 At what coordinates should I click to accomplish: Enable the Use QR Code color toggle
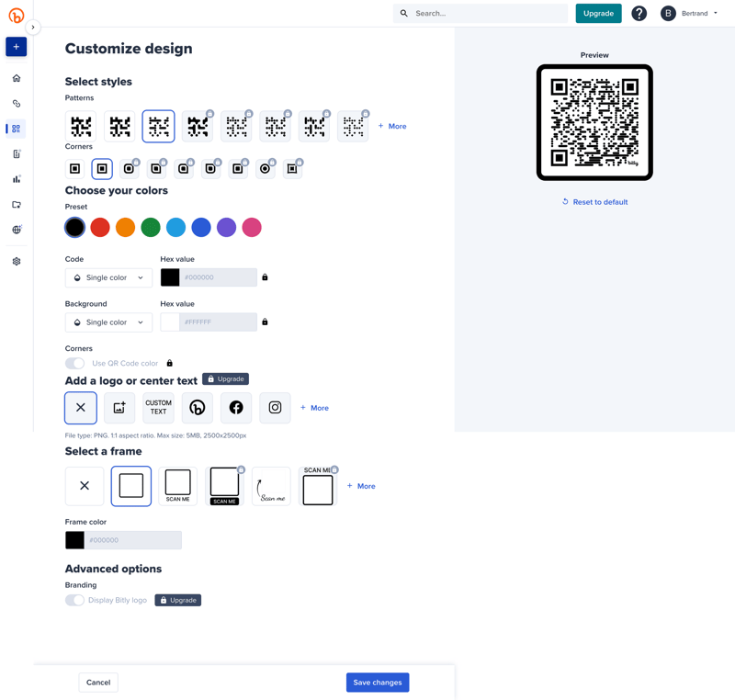click(x=74, y=363)
